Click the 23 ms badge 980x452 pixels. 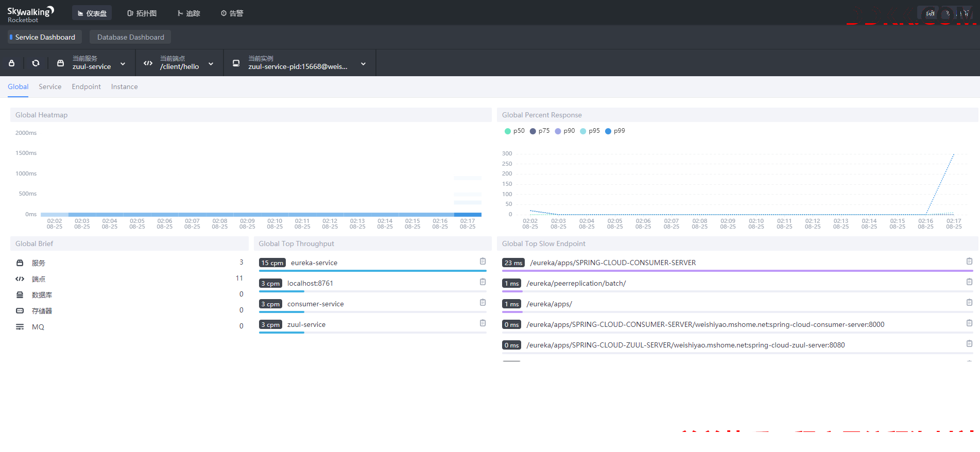pos(513,263)
